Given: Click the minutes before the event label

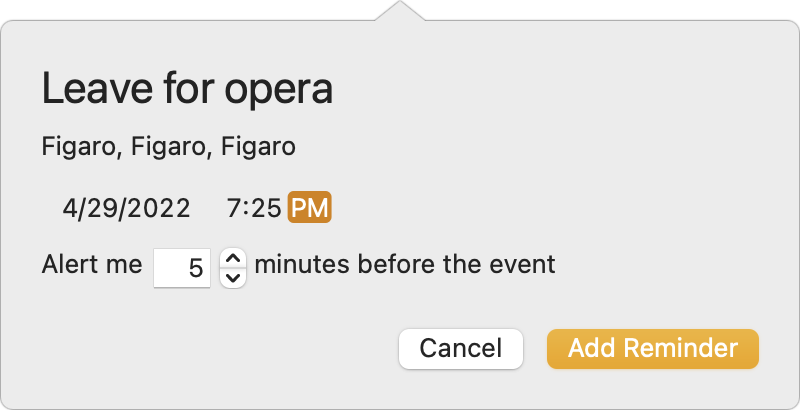Looking at the screenshot, I should (x=405, y=265).
